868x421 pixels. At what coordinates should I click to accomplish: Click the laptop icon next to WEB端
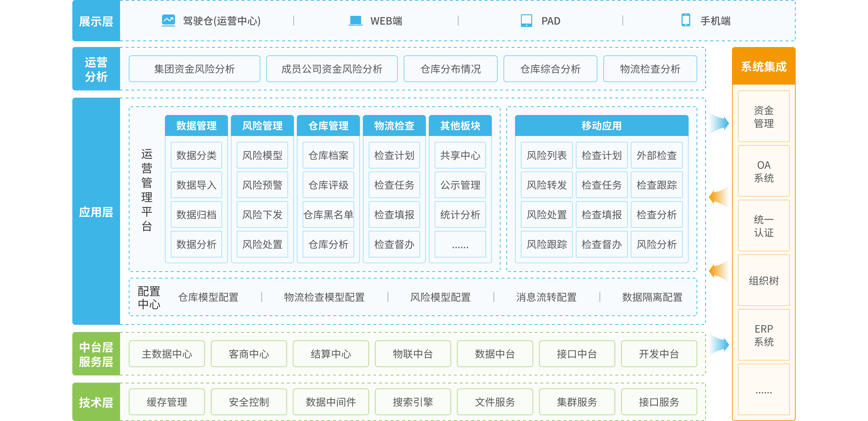coord(356,21)
